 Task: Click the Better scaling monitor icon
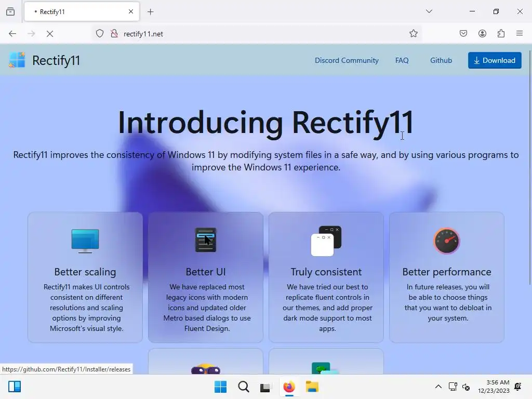click(85, 241)
